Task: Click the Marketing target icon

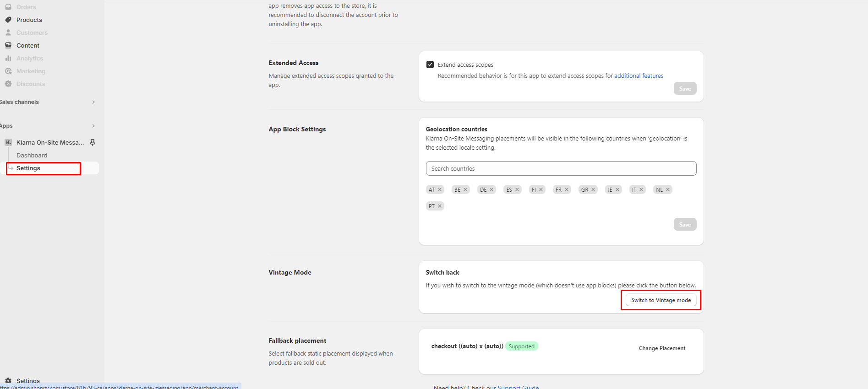Action: pos(8,71)
